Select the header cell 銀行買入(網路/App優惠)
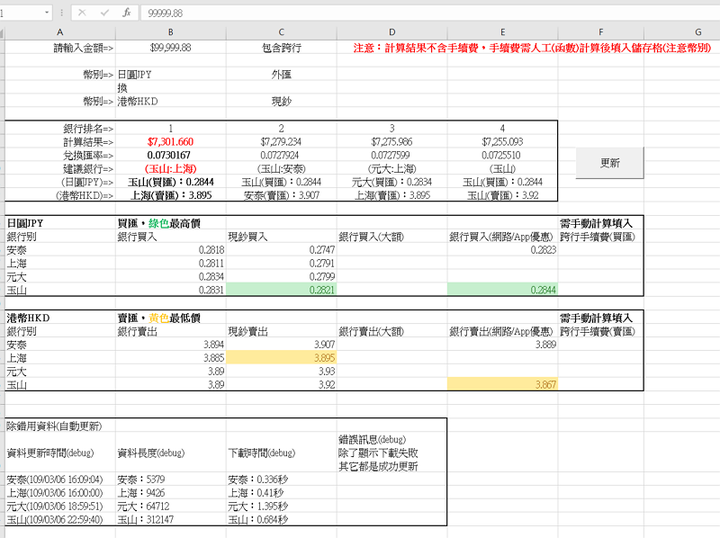The image size is (720, 538). pos(502,236)
